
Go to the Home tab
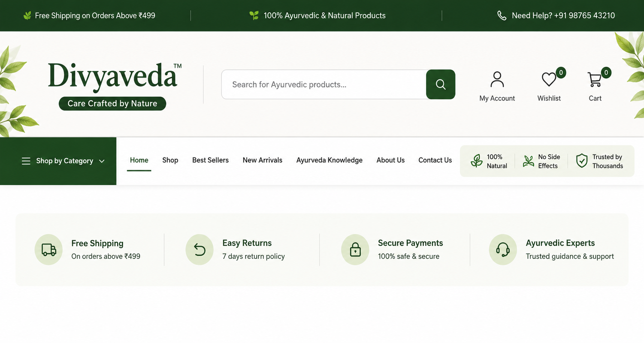click(139, 160)
